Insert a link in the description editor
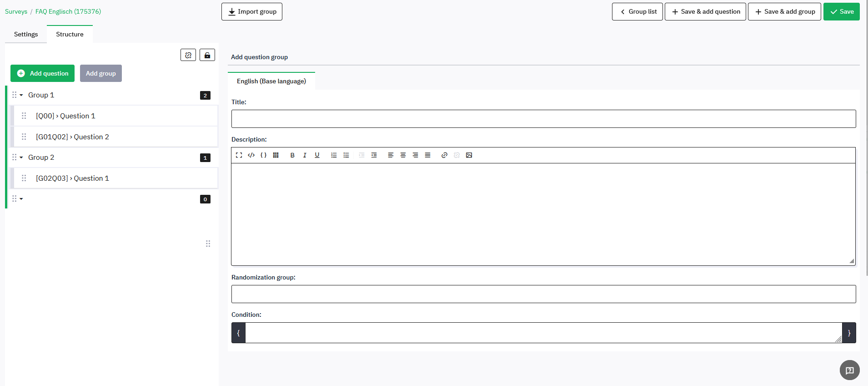This screenshot has height=386, width=868. [x=444, y=155]
